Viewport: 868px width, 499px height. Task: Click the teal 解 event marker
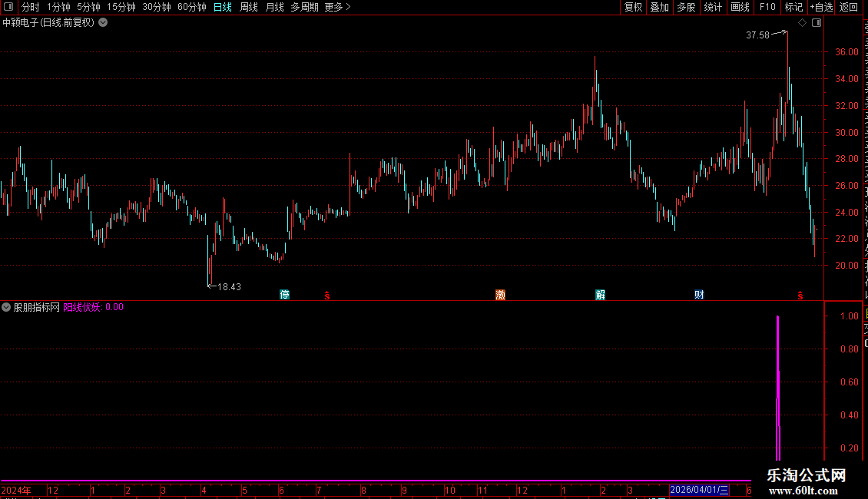tap(600, 295)
